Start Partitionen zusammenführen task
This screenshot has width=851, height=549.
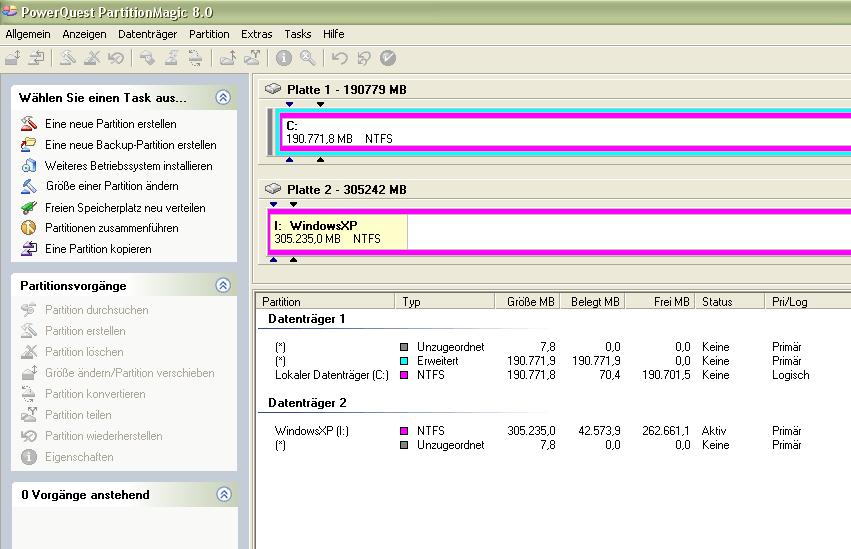(x=112, y=228)
